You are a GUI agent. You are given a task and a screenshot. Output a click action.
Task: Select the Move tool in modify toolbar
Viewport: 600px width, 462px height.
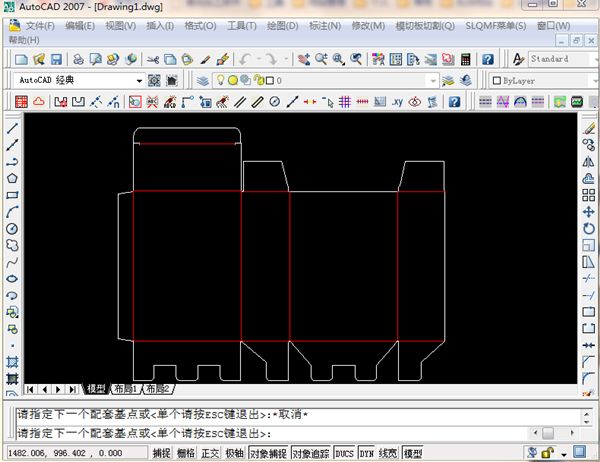tap(589, 212)
